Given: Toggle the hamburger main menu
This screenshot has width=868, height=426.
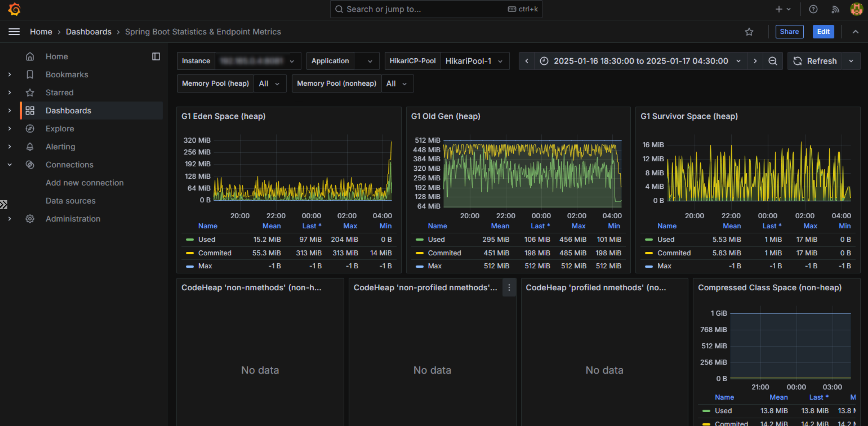Looking at the screenshot, I should [x=14, y=32].
